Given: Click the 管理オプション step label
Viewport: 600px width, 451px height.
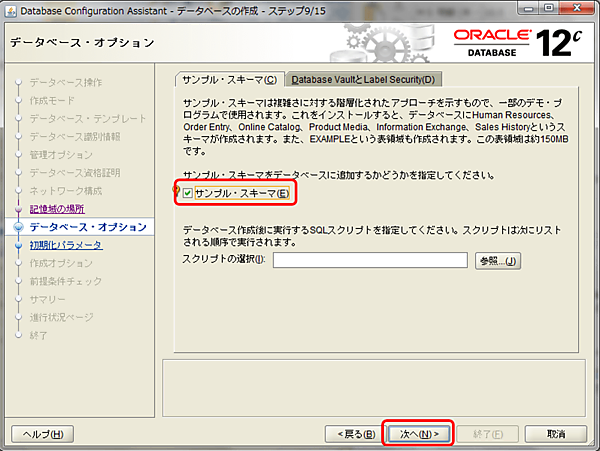Looking at the screenshot, I should click(61, 155).
